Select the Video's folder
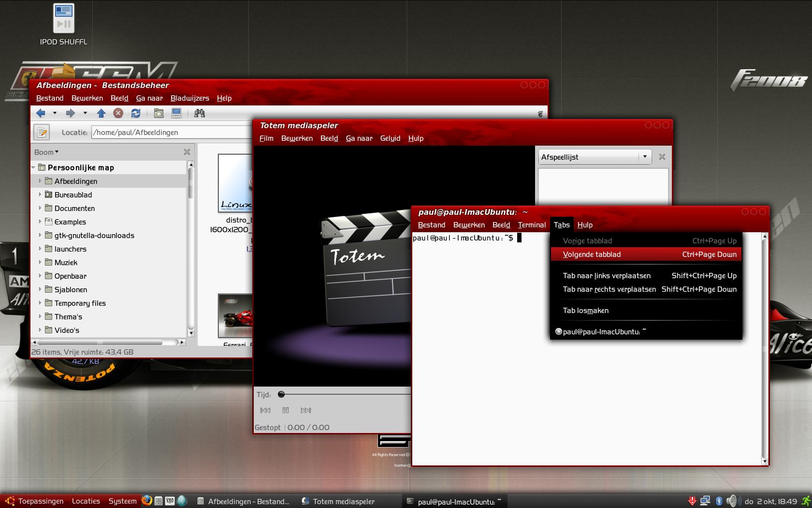This screenshot has width=812, height=508. (67, 330)
